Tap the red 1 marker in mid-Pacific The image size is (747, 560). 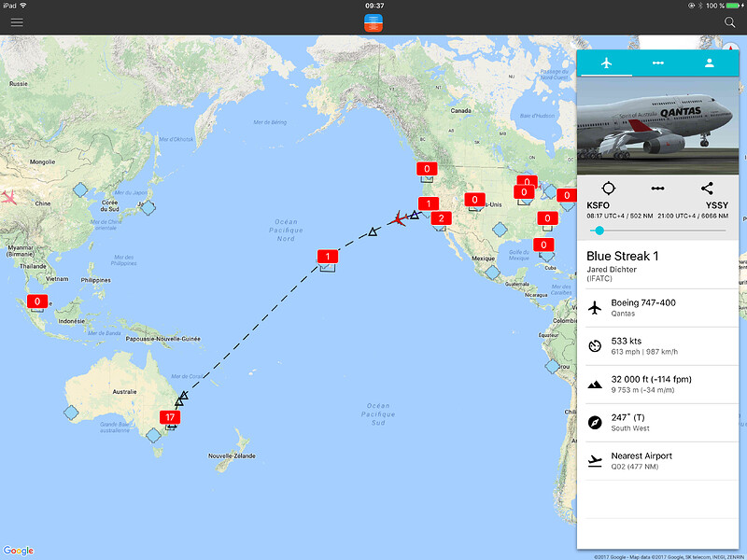328,256
